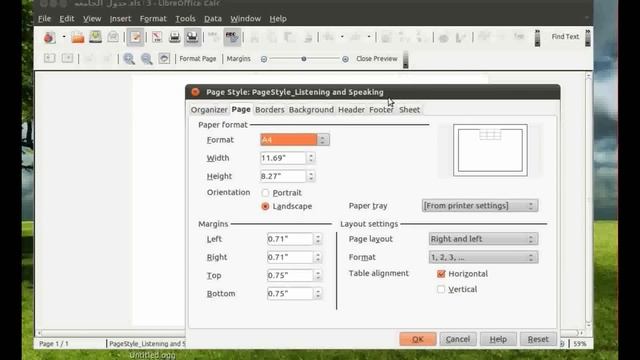Click the Format Page button
The height and width of the screenshot is (360, 640).
198,59
